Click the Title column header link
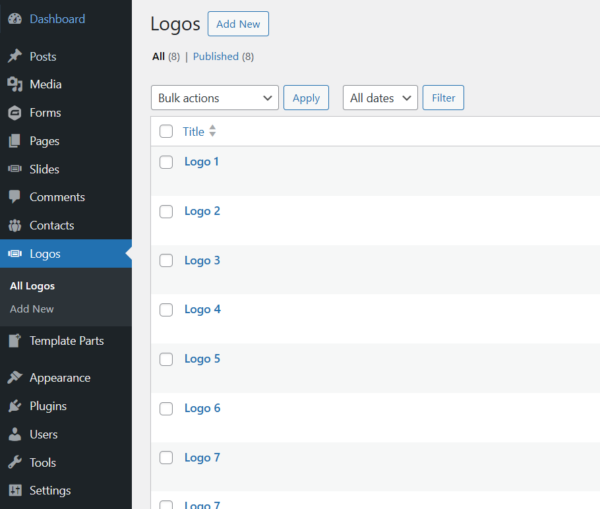This screenshot has width=600, height=509. coord(193,131)
